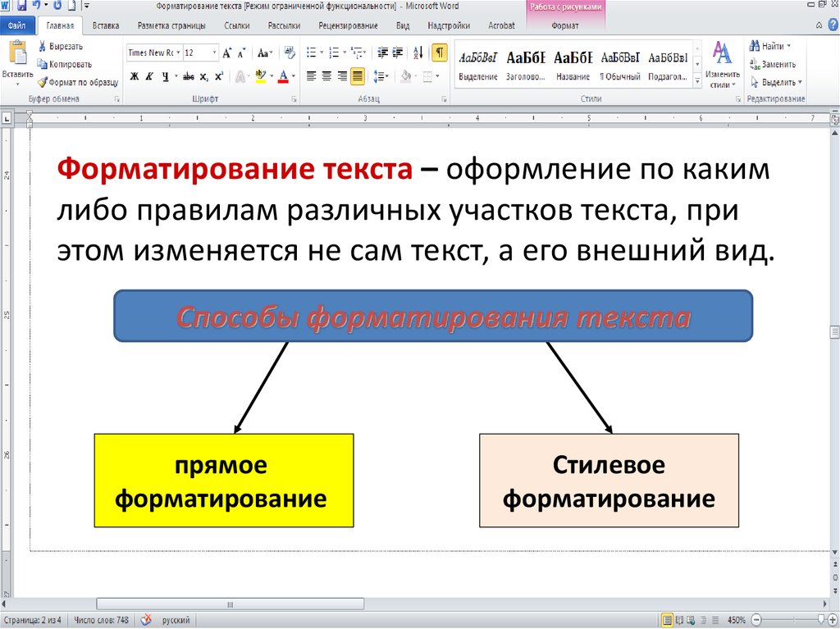Image resolution: width=840 pixels, height=629 pixels.
Task: Decrease font size with shrink font A
Action: click(x=242, y=53)
